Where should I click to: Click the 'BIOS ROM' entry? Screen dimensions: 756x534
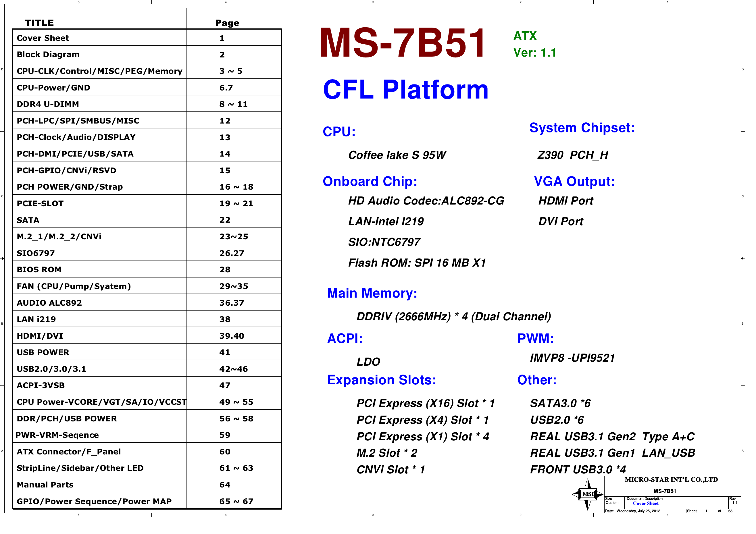coord(39,270)
